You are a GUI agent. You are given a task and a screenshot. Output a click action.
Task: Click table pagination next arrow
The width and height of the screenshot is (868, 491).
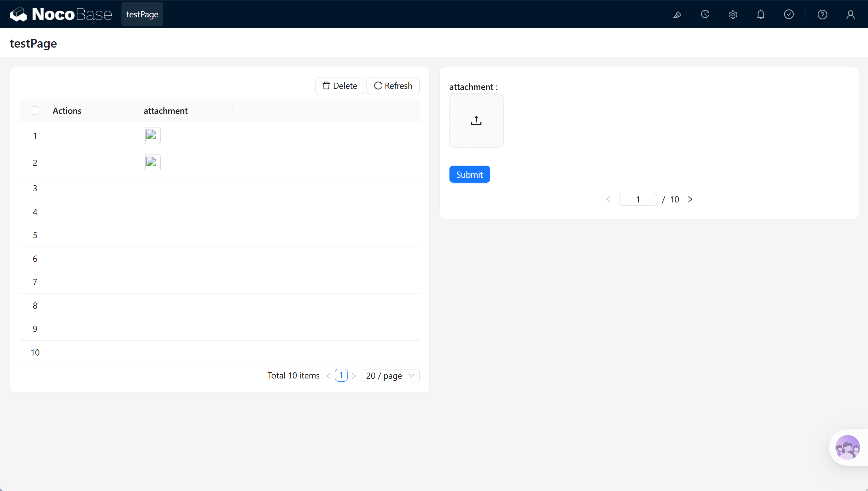(354, 376)
